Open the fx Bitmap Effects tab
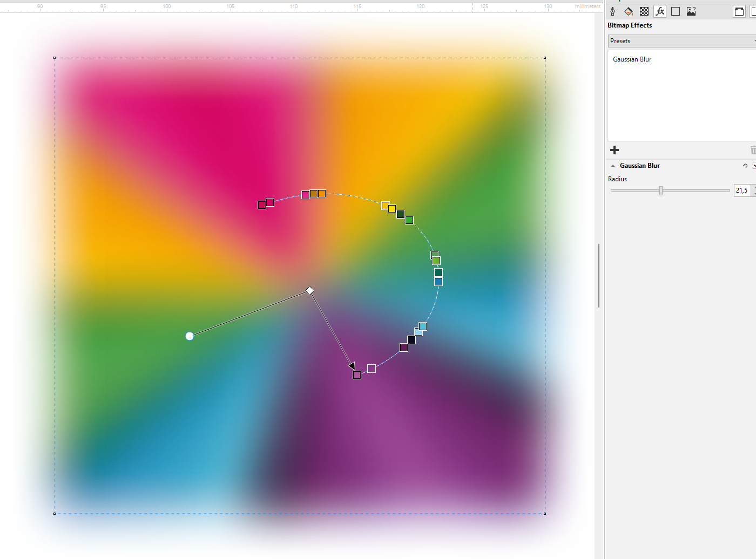The height and width of the screenshot is (559, 756). point(660,11)
